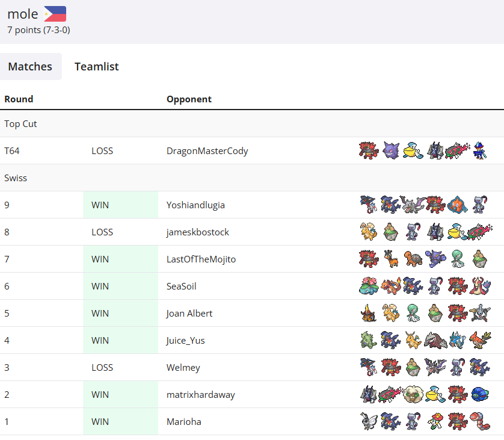Click opponent name matrixhardaway

[200, 394]
